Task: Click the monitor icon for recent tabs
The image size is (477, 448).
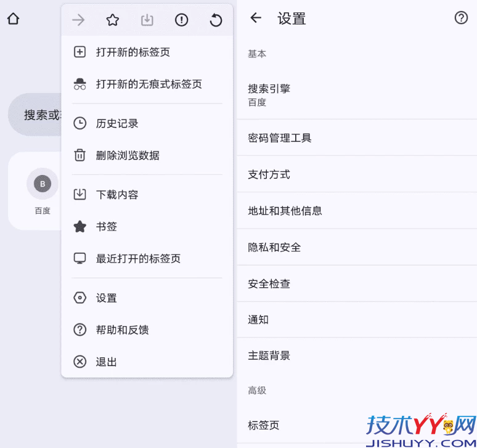Action: pos(79,258)
